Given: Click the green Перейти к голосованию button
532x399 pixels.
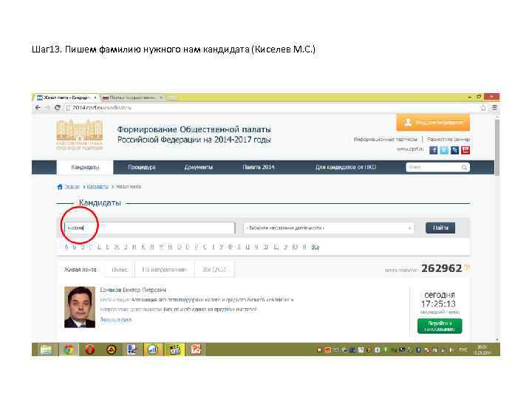Looking at the screenshot, I should [x=440, y=326].
